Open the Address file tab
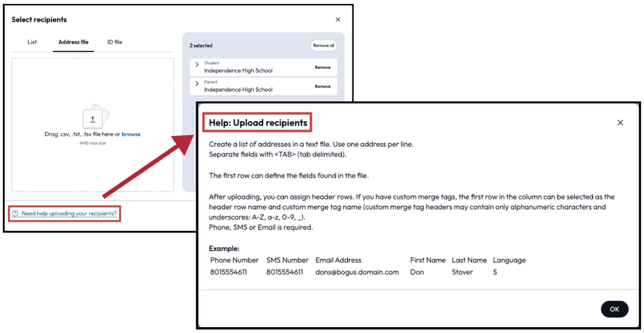This screenshot has width=644, height=333. (x=73, y=42)
